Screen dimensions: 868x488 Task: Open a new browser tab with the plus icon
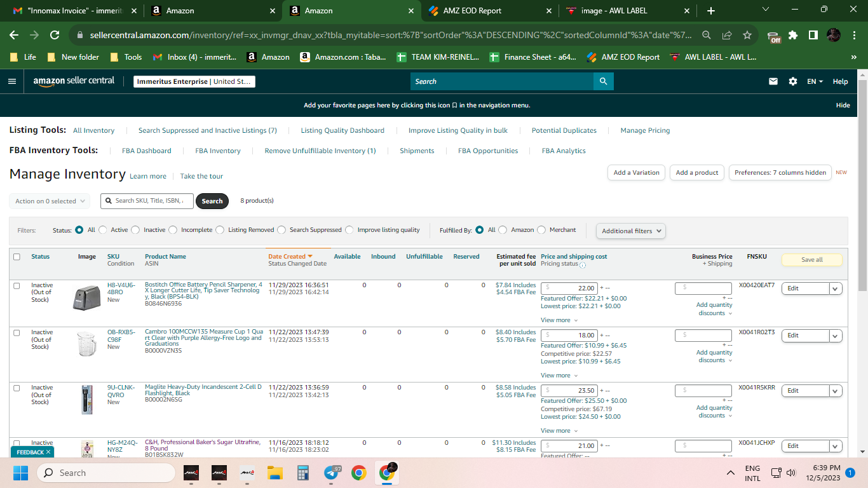point(710,11)
